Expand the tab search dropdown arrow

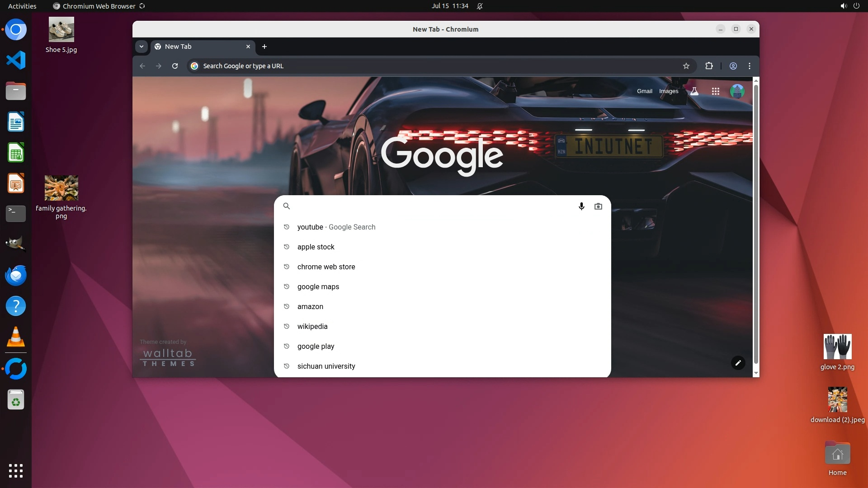pyautogui.click(x=142, y=47)
